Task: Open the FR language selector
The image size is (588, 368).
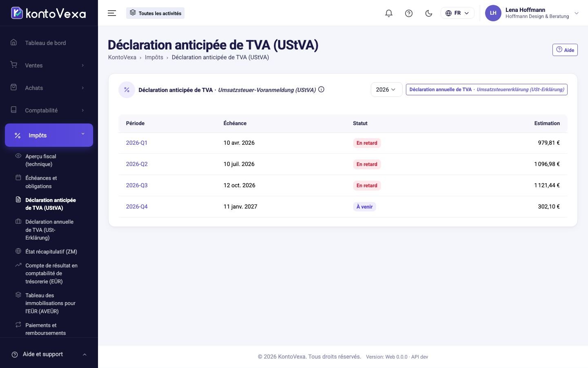Action: pos(457,13)
